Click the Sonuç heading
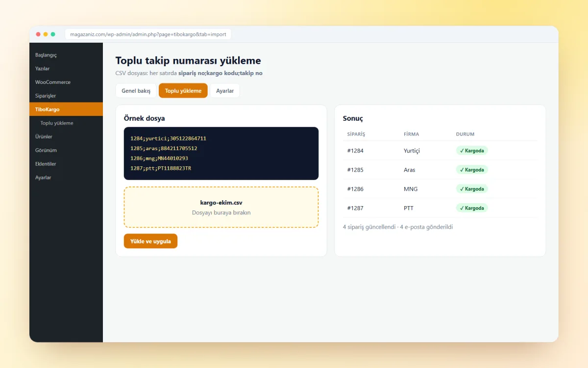 tap(353, 118)
